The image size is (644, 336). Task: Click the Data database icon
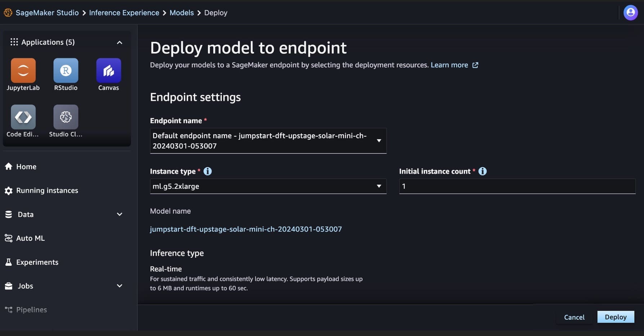9,215
